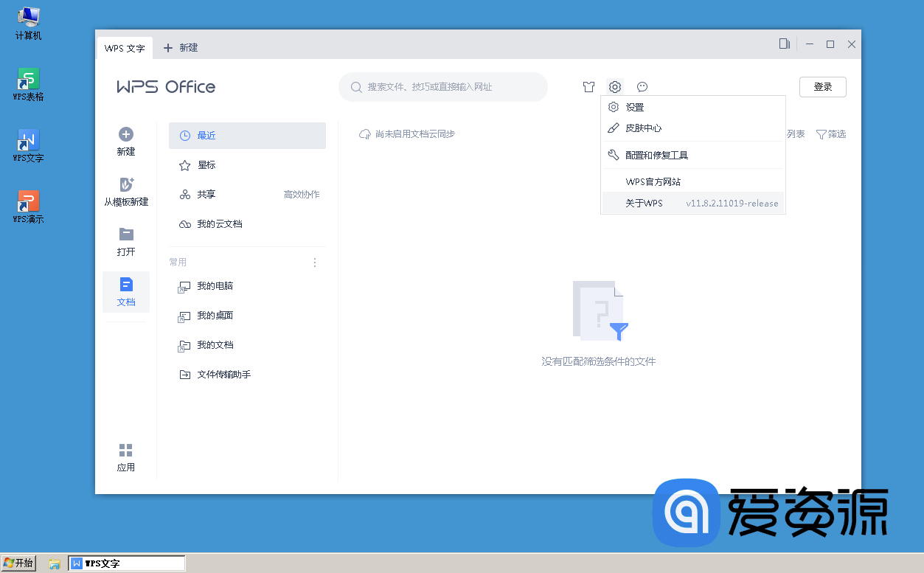The image size is (924, 573).
Task: Open the 常用 three-dot options menu
Action: [315, 262]
